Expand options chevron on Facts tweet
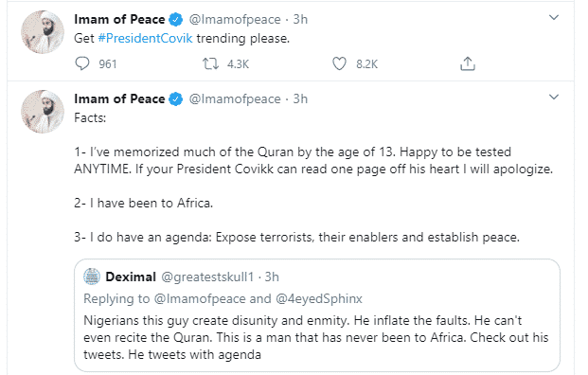This screenshot has width=588, height=375. pos(554,98)
